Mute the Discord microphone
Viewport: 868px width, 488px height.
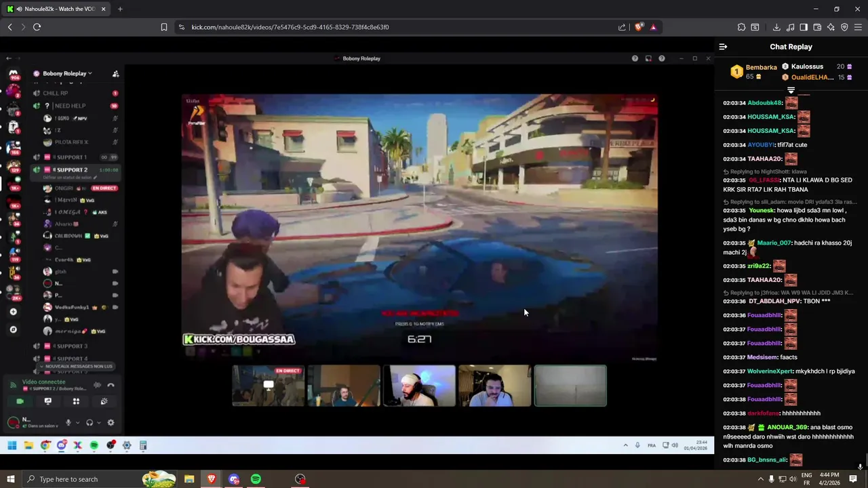68,423
